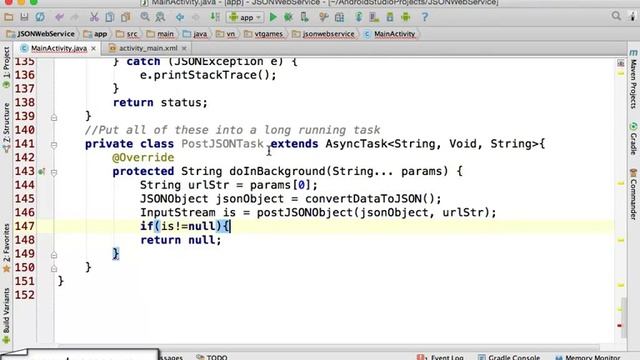Image resolution: width=640 pixels, height=360 pixels.
Task: Select the src breadcrumb folder
Action: pos(127,34)
